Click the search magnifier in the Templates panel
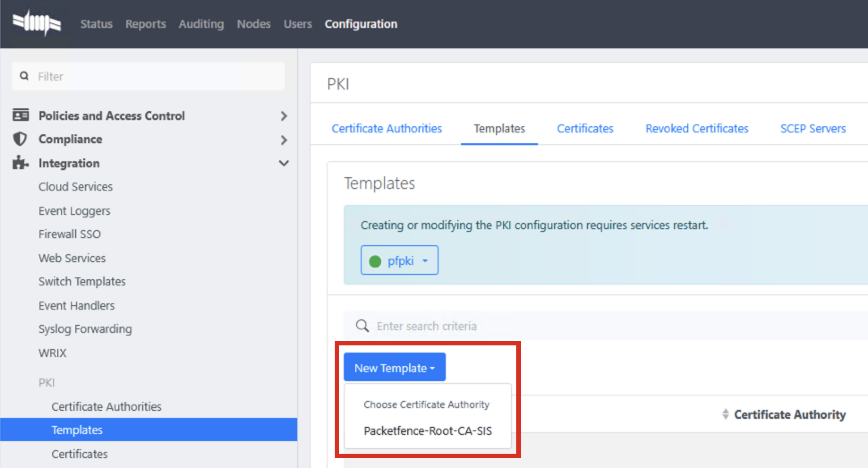The width and height of the screenshot is (868, 468). tap(362, 326)
